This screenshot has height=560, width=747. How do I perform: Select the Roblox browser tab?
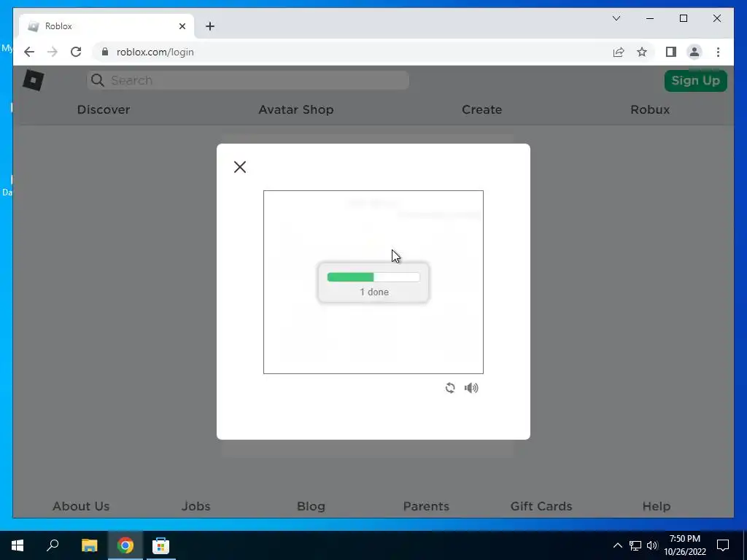[107, 26]
